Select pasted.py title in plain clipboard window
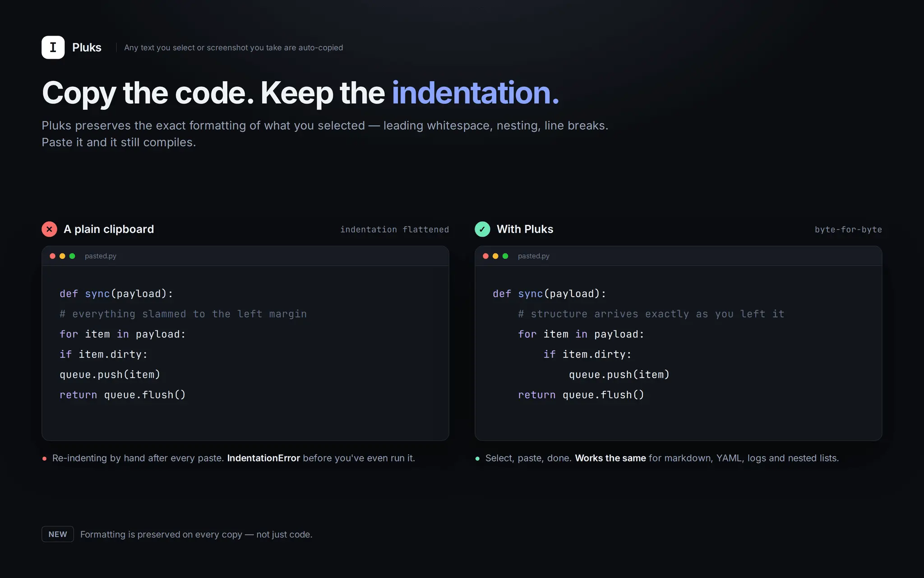Image resolution: width=924 pixels, height=578 pixels. click(101, 256)
